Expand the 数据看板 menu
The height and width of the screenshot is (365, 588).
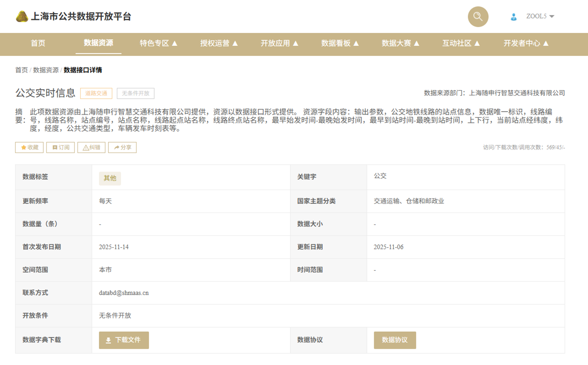tap(340, 43)
